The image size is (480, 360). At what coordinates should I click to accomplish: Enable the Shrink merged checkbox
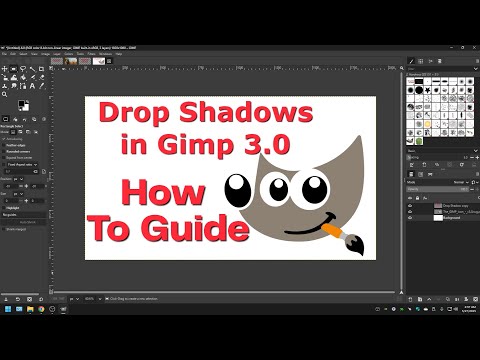tap(4, 229)
